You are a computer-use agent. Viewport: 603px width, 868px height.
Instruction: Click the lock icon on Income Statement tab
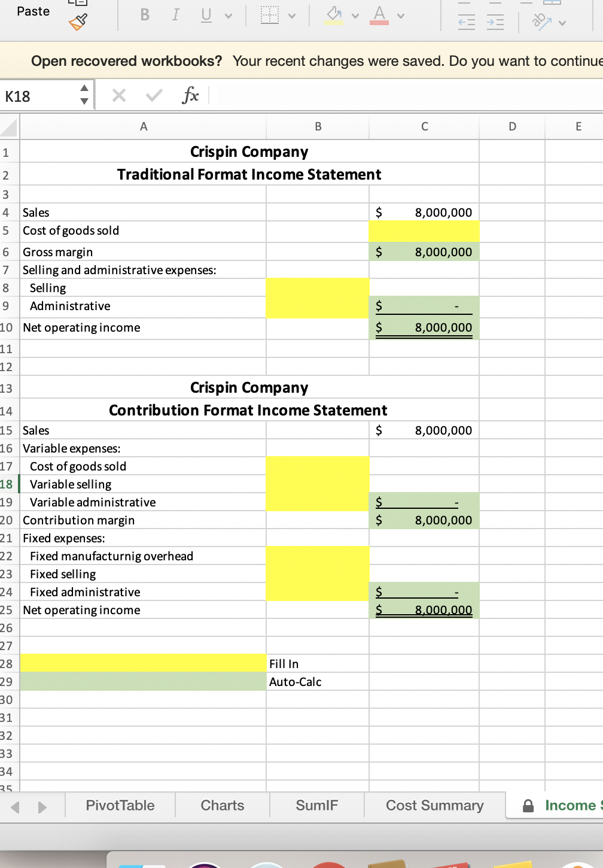click(x=529, y=805)
